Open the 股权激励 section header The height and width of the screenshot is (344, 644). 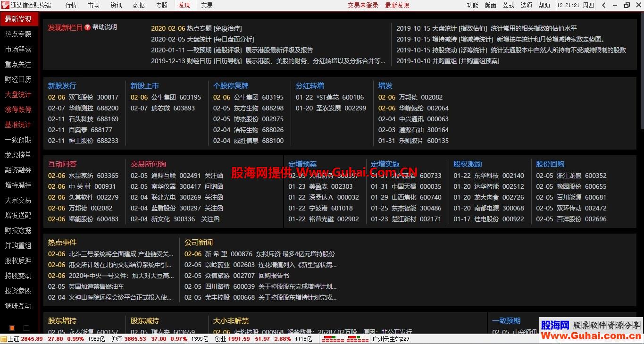click(x=468, y=164)
